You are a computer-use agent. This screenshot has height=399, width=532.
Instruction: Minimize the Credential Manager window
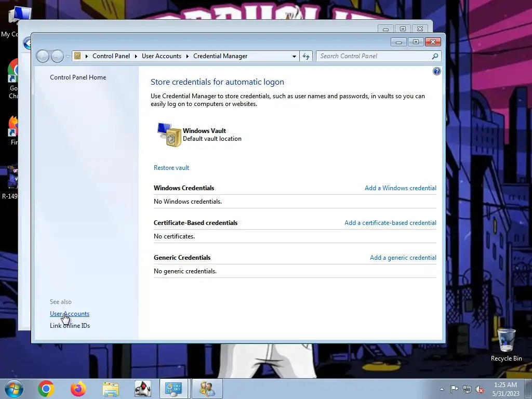coord(398,42)
